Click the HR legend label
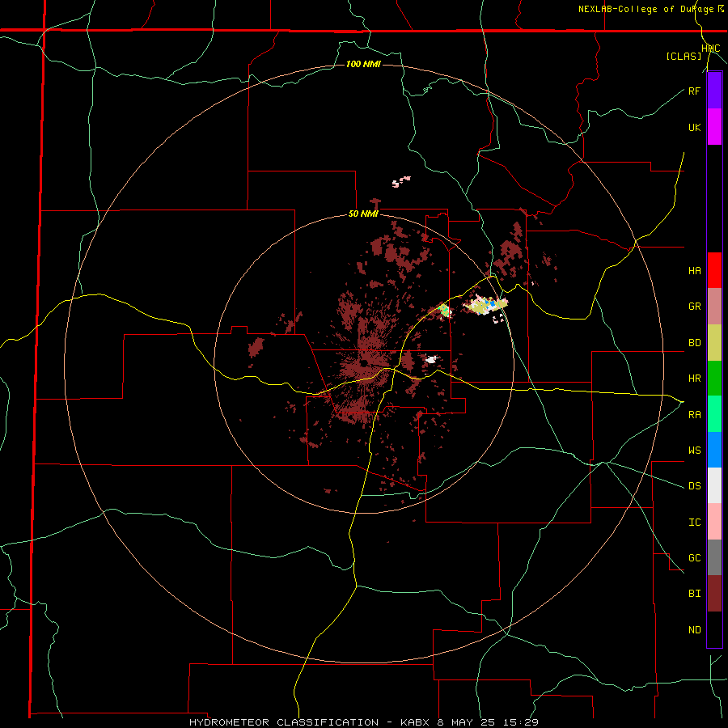 (x=694, y=379)
